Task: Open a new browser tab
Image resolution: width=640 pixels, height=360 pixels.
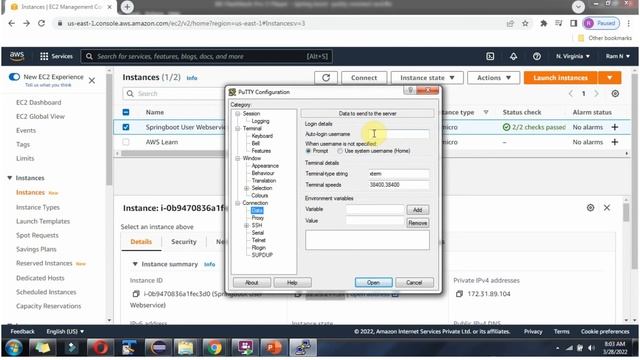Action: 127,7
